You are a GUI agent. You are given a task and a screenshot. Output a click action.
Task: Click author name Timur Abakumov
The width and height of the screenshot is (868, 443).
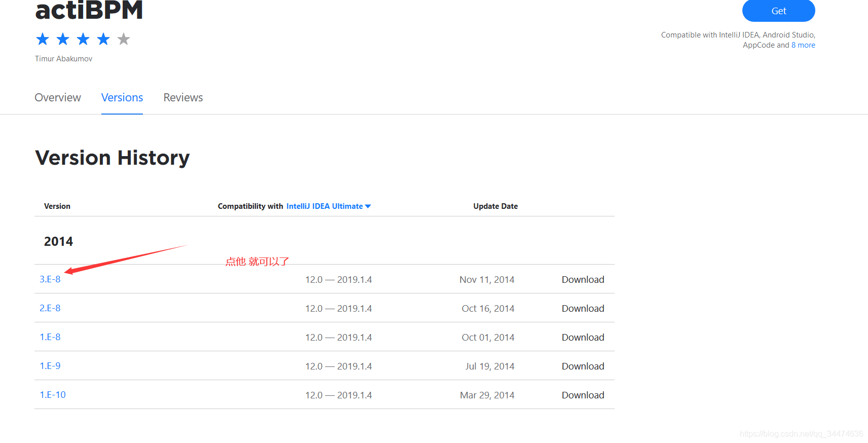(63, 59)
